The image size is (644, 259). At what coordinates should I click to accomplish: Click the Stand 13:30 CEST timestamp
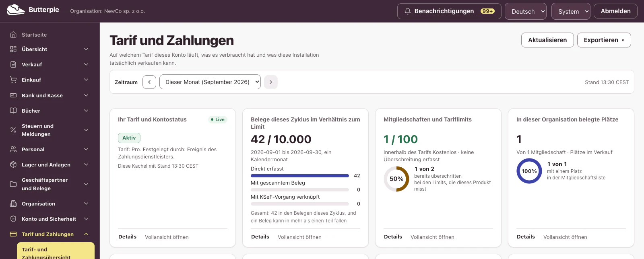[607, 82]
